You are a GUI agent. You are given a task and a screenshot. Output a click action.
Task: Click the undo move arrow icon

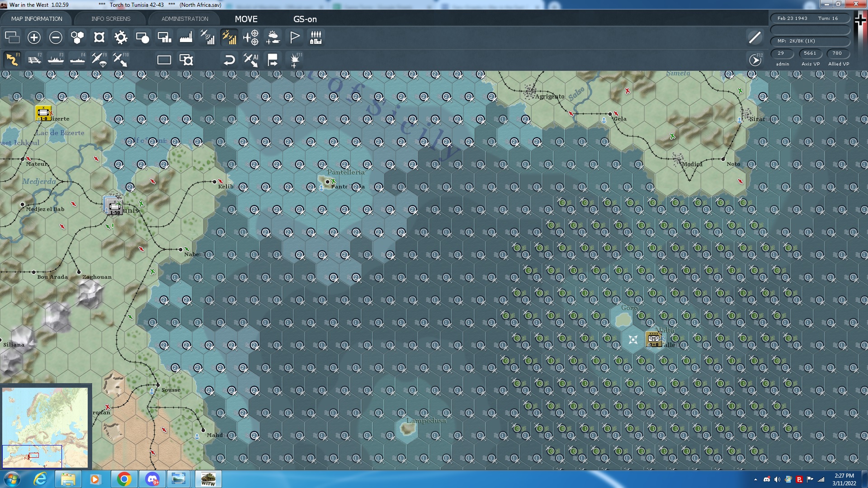coord(229,60)
